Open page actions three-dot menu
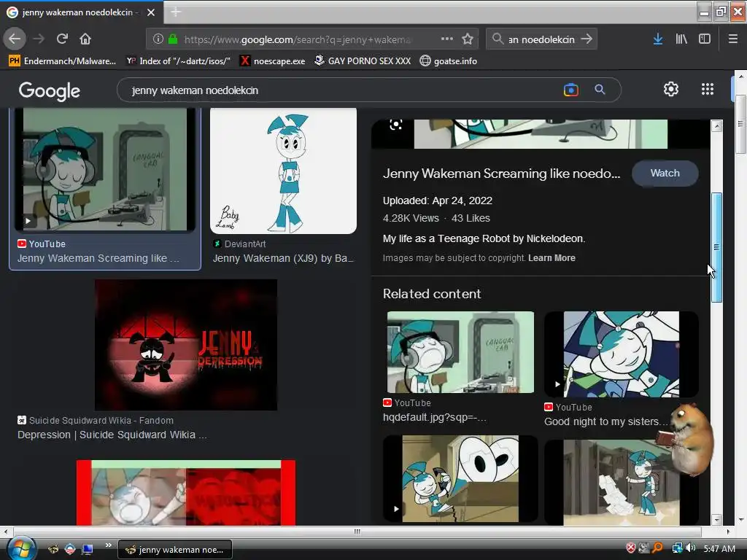Screen dimensions: 747x560 click(447, 39)
